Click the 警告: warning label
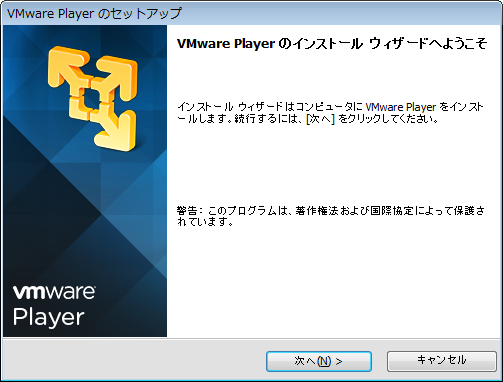This screenshot has width=503, height=382. pos(190,211)
